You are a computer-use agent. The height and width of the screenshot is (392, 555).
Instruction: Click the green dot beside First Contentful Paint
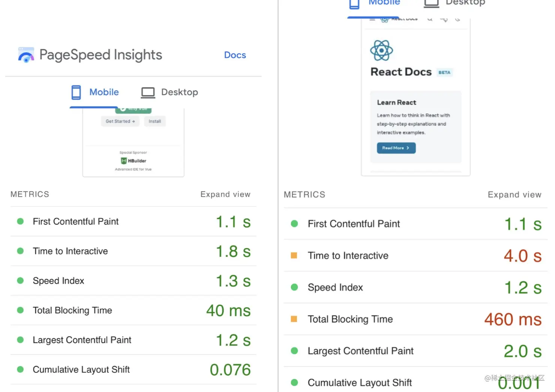tap(20, 221)
